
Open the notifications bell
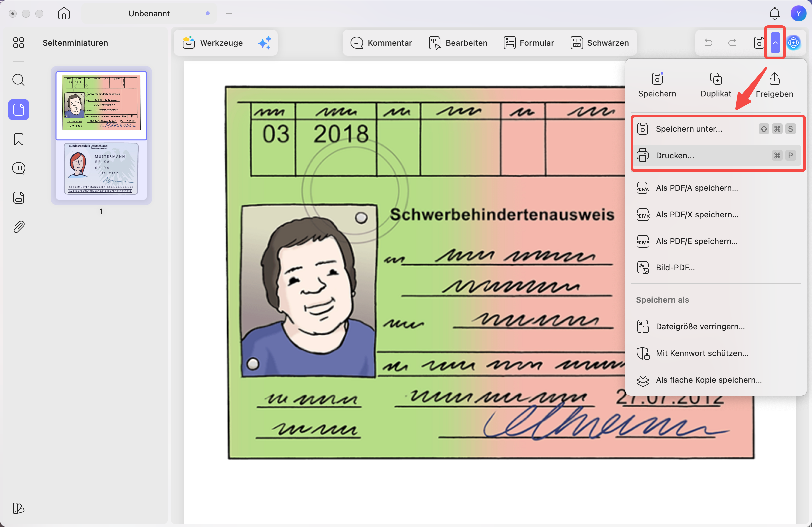tap(774, 13)
